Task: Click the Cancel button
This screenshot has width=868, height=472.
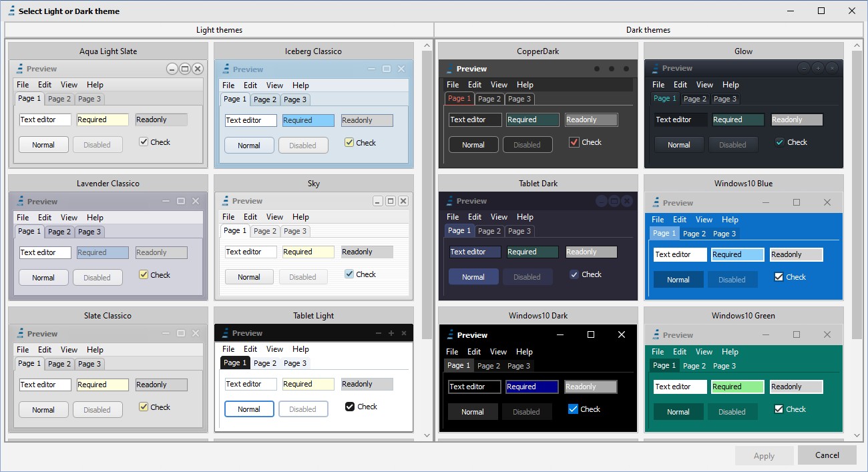Action: (x=827, y=455)
